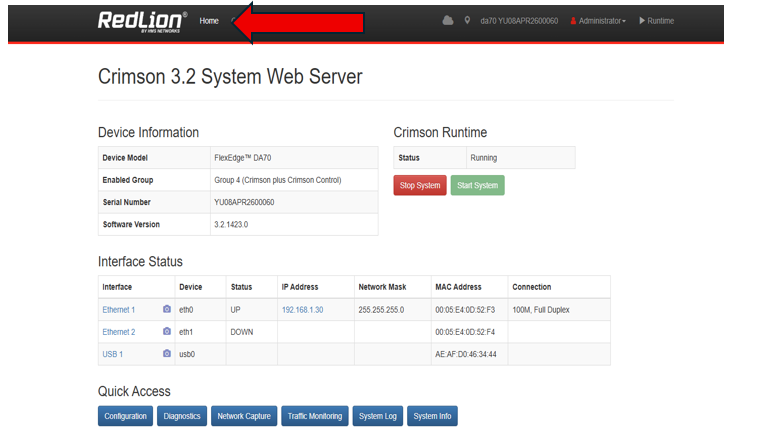758x434 pixels.
Task: Click camera icon for Ethernet 1
Action: 167,309
